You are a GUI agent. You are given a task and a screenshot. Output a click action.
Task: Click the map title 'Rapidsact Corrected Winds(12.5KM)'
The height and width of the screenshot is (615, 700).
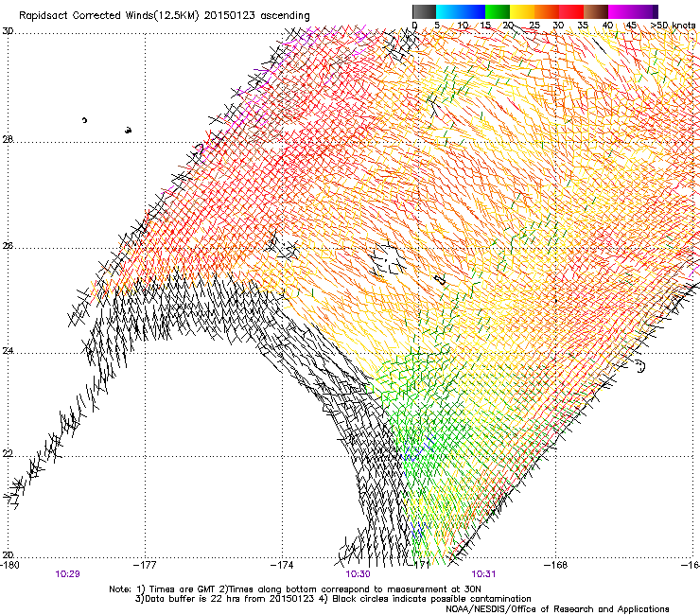(109, 16)
